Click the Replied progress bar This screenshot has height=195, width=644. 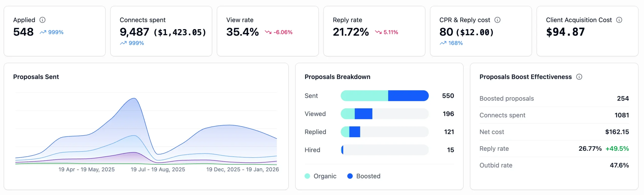(x=384, y=132)
